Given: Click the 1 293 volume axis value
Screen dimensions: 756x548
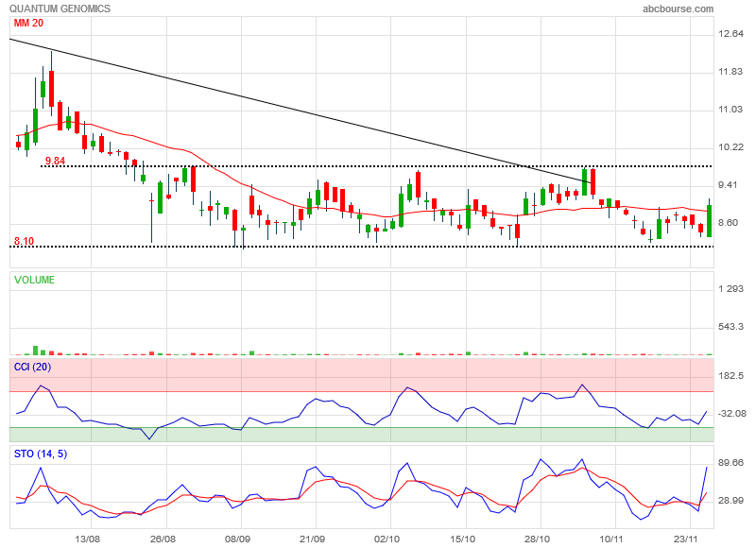Looking at the screenshot, I should (730, 289).
